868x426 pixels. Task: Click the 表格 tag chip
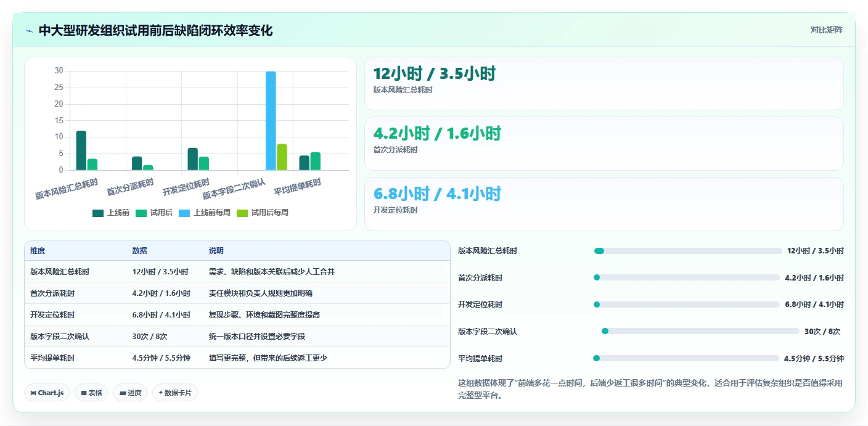pos(91,393)
